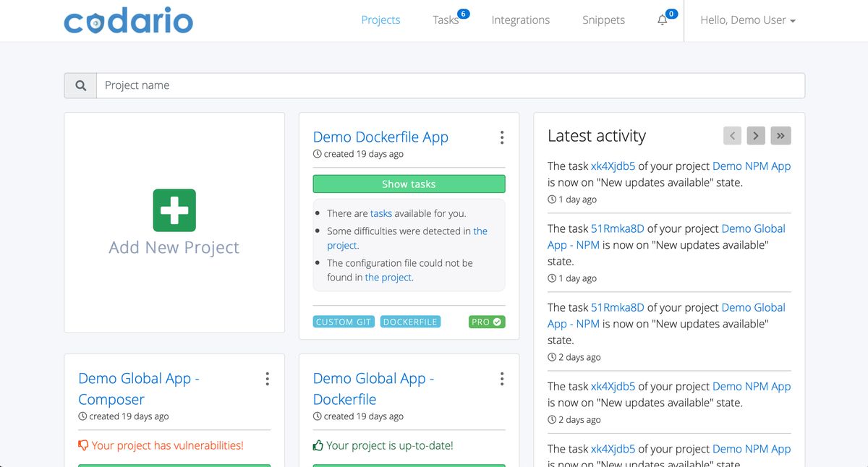The width and height of the screenshot is (868, 467).
Task: Open the kebab menu on Demo Global App - Dockerfile
Action: [x=502, y=378]
